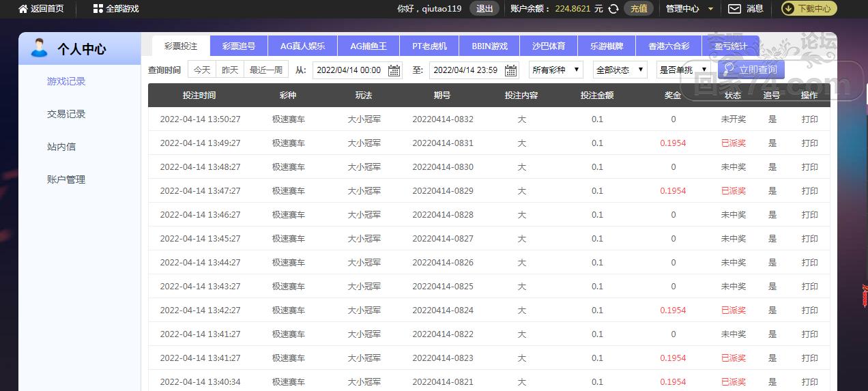Open the 消息 envelope icon

coord(734,9)
